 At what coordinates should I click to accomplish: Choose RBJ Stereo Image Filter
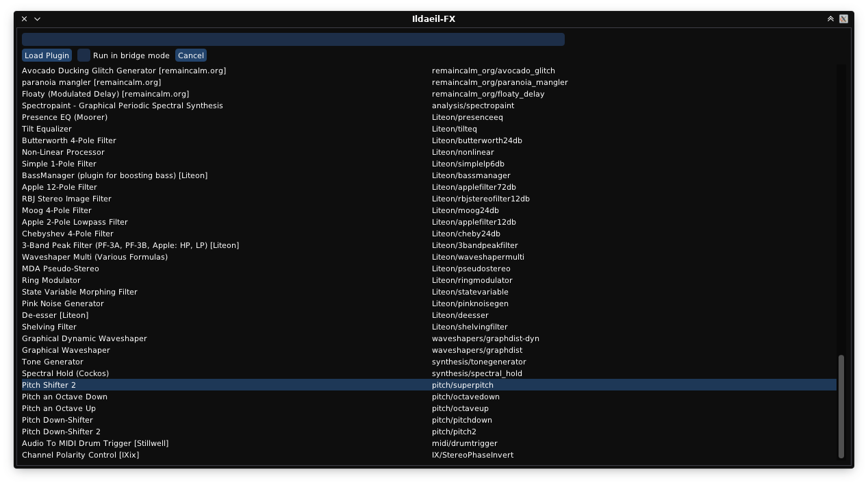66,199
